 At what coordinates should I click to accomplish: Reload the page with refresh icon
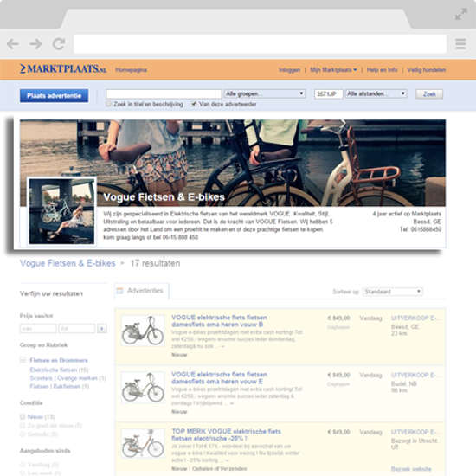[59, 44]
